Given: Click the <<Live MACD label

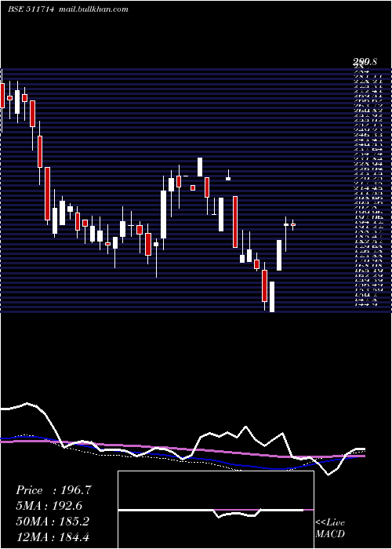Looking at the screenshot, I should pos(330,529).
